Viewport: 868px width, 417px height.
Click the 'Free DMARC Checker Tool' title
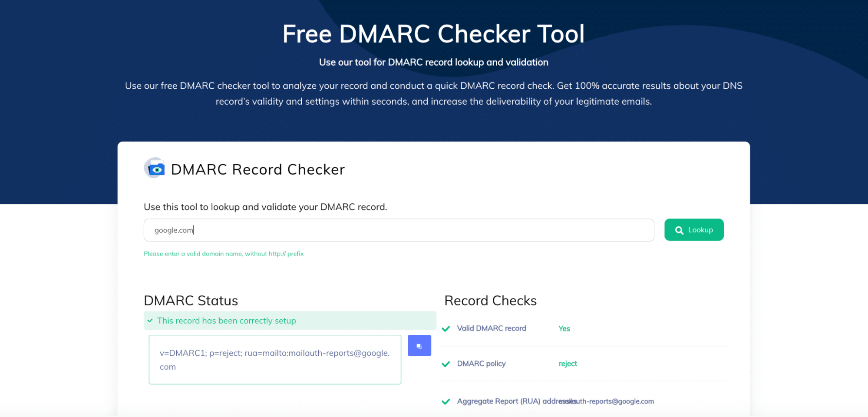pyautogui.click(x=433, y=34)
